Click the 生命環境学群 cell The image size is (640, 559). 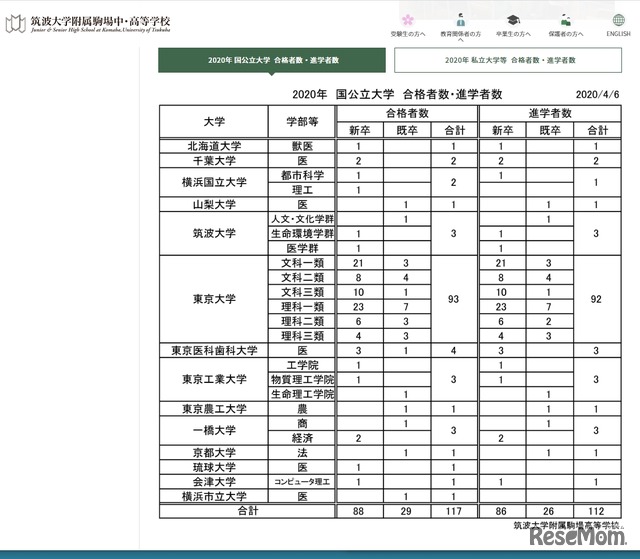302,234
